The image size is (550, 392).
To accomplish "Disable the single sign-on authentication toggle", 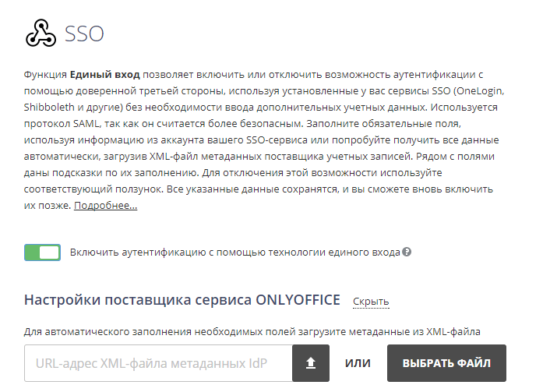I will click(x=42, y=253).
